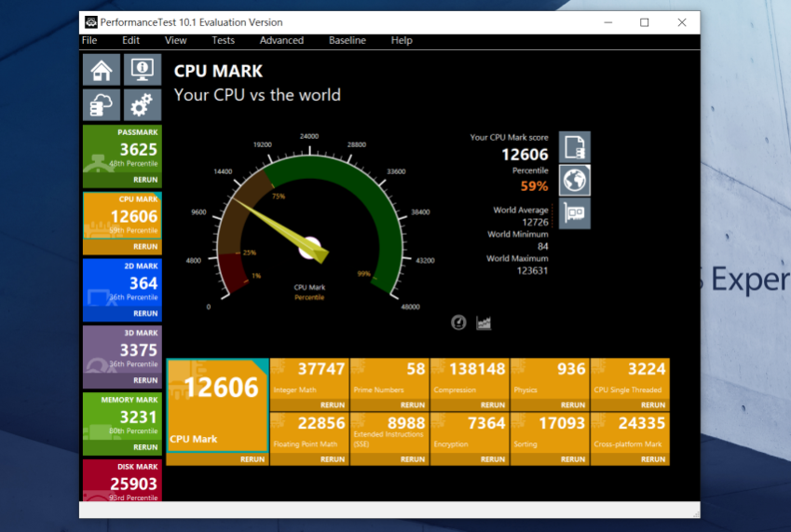Select the Integer Math 37747 result tile
The image size is (791, 532).
click(x=309, y=378)
